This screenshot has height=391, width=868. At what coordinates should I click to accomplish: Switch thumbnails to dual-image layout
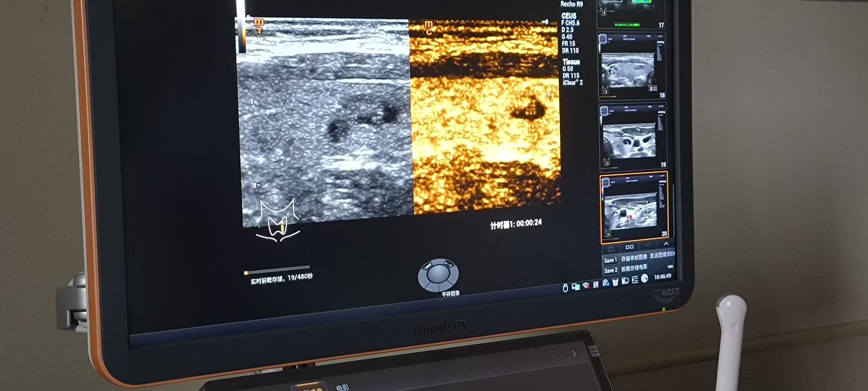tap(629, 247)
